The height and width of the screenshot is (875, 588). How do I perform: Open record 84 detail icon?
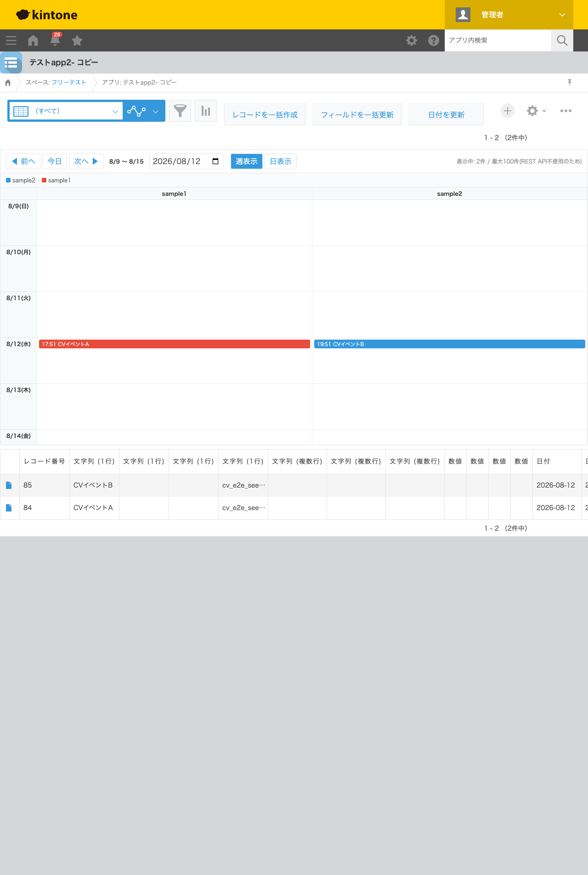tap(9, 508)
